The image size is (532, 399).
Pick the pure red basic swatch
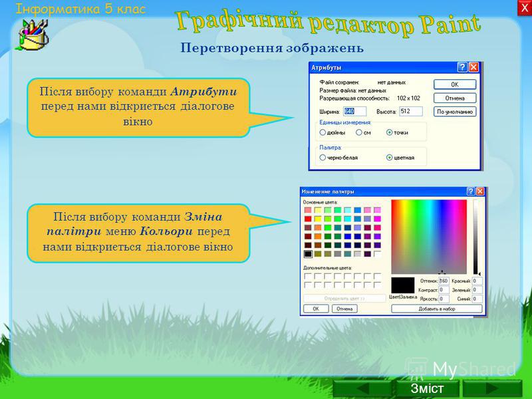click(x=308, y=219)
